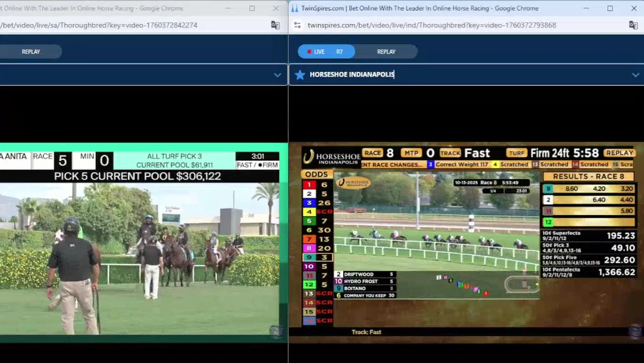644x363 pixels.
Task: Minimize the left Chrome window
Action: [x=228, y=9]
